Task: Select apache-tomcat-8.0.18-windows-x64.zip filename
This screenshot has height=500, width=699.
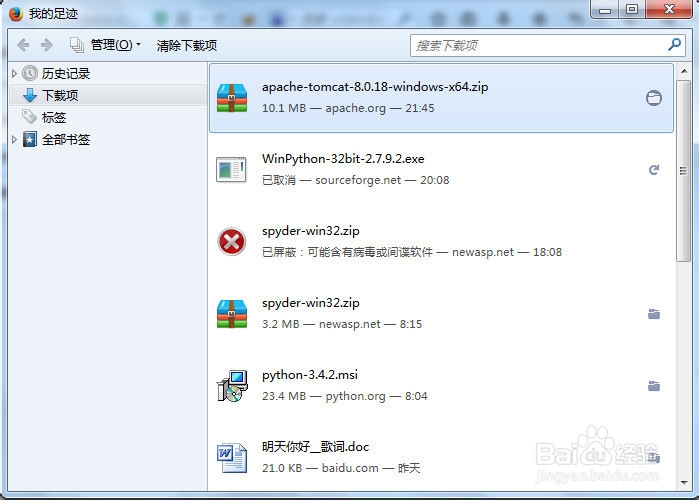Action: (375, 87)
